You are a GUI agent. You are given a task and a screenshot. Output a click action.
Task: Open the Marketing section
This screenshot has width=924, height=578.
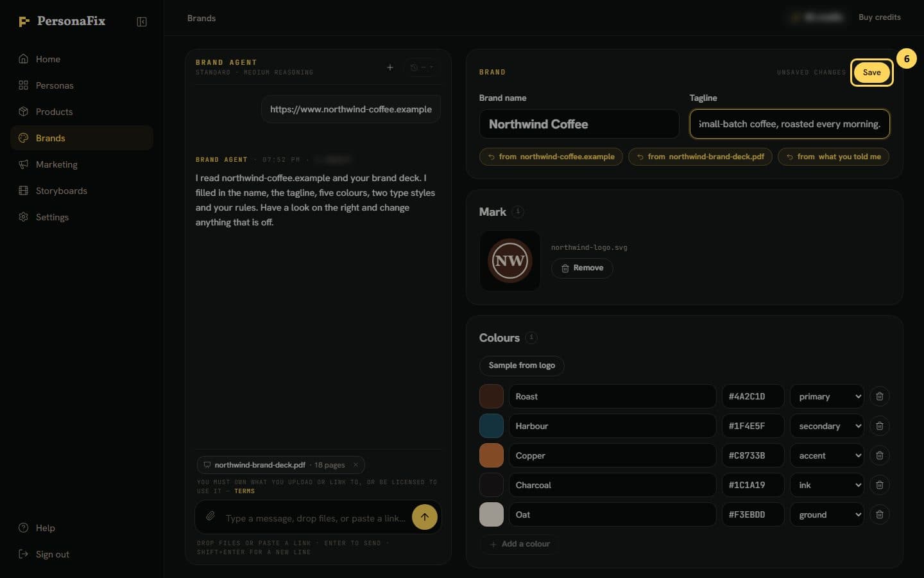click(81, 164)
